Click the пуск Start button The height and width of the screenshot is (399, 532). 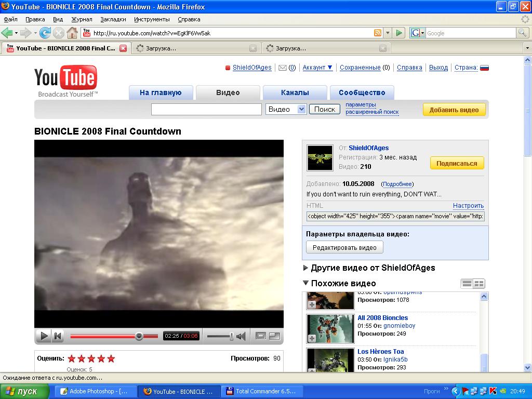24,391
